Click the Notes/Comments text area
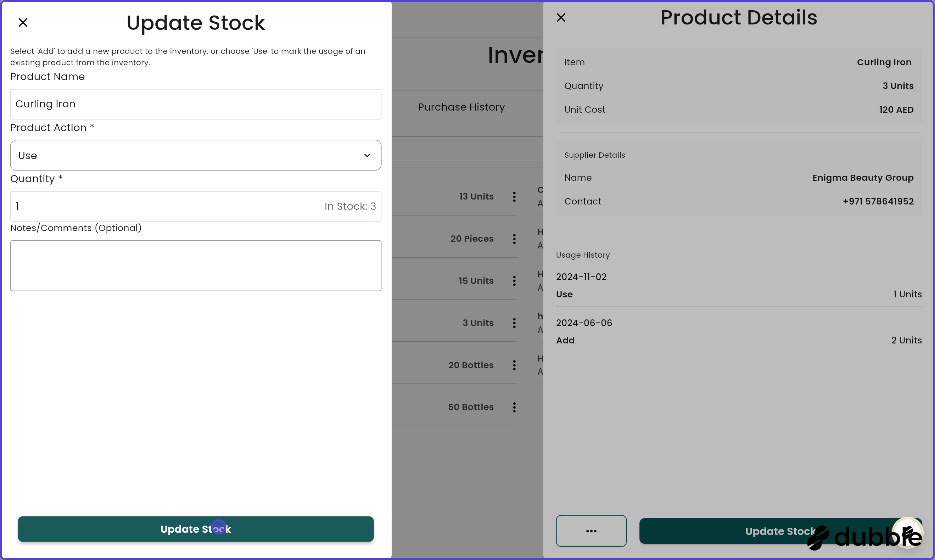935x560 pixels. (195, 266)
